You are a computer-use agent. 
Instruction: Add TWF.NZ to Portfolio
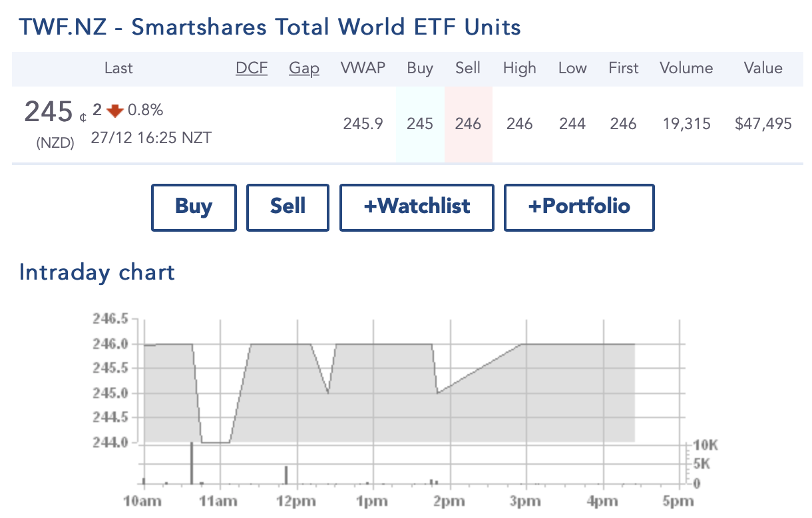tap(578, 207)
